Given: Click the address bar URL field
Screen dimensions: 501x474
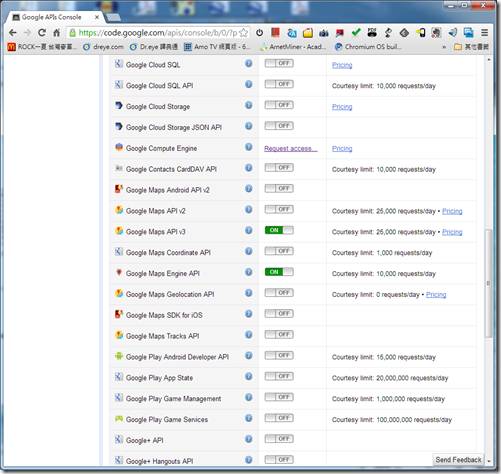Looking at the screenshot, I should pyautogui.click(x=158, y=33).
